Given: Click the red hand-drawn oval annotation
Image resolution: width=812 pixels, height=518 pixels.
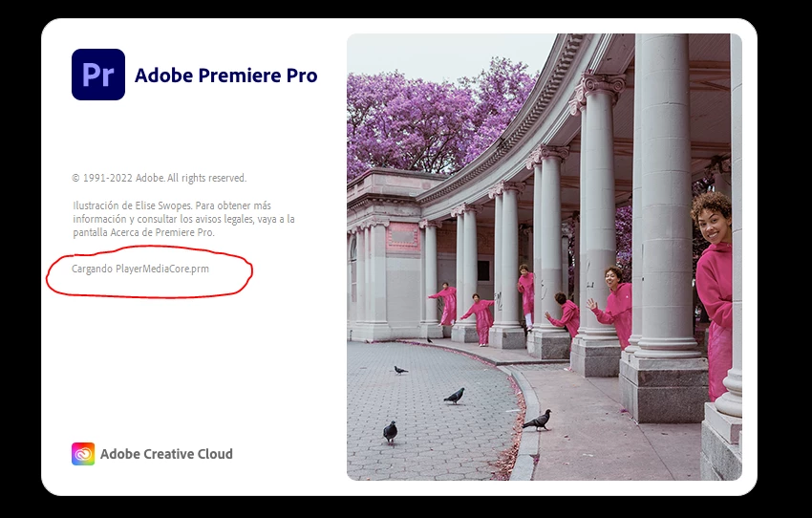Looking at the screenshot, I should tap(149, 272).
